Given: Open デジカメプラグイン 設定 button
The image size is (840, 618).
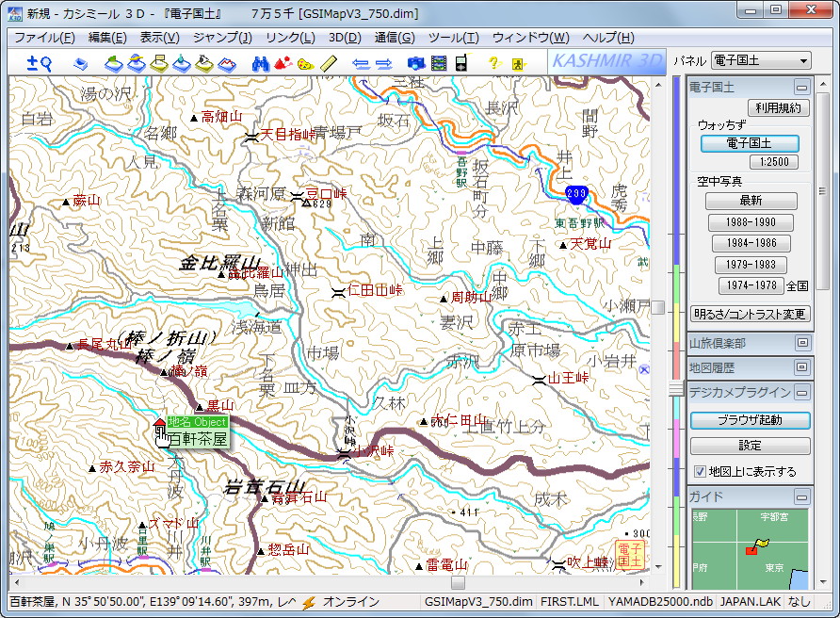Looking at the screenshot, I should click(x=750, y=446).
